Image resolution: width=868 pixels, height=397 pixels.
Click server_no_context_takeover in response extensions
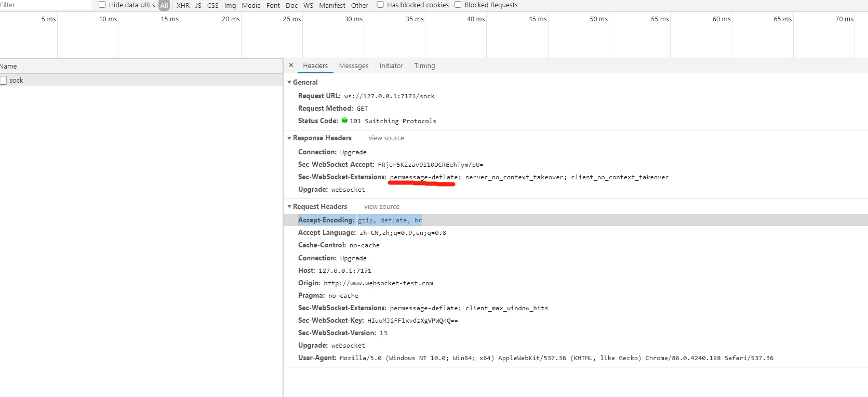pos(514,177)
